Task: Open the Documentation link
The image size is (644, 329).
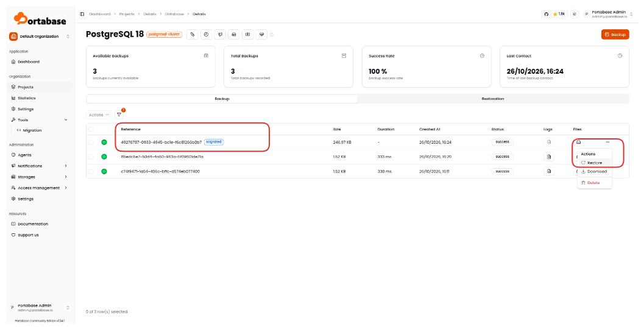Action: [x=40, y=224]
